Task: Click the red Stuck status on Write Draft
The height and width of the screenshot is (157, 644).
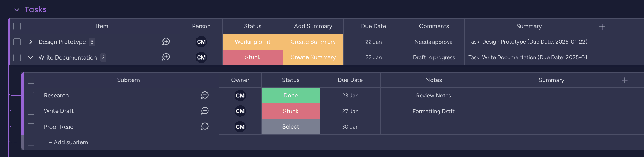Action: point(290,111)
